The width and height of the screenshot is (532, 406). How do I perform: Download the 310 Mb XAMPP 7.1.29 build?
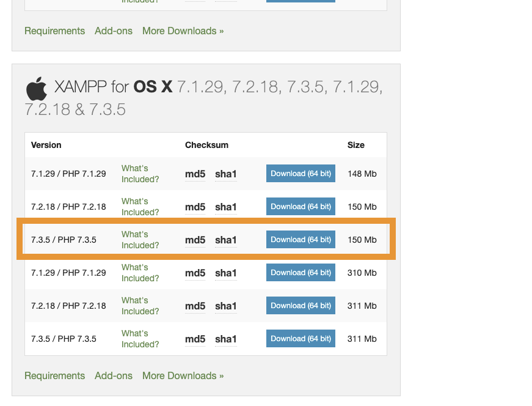tap(301, 273)
